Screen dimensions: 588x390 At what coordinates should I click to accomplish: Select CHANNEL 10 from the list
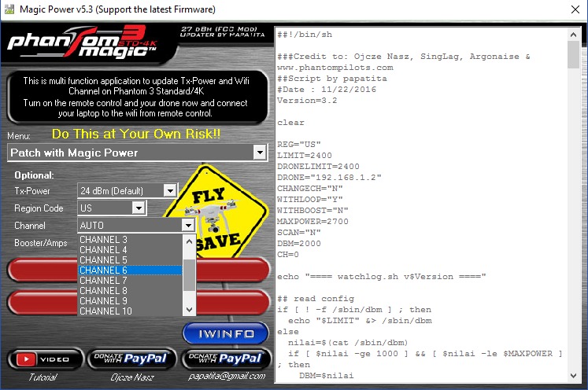tap(130, 311)
